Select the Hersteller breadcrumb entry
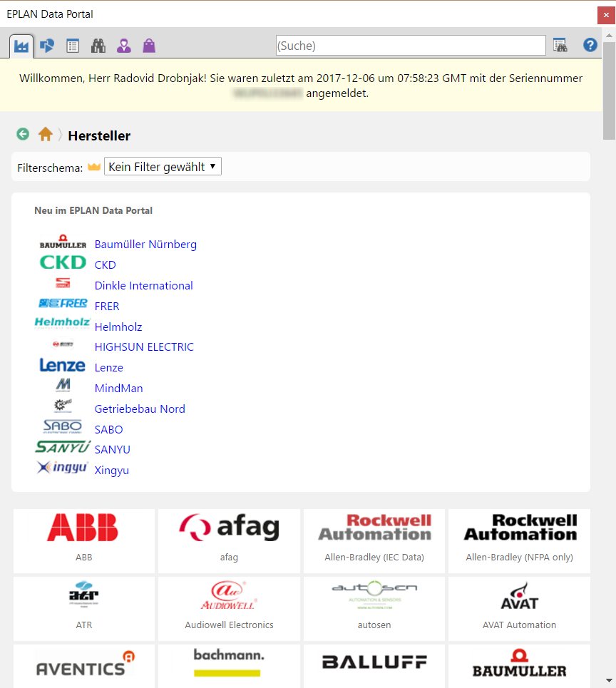Image resolution: width=616 pixels, height=688 pixels. pyautogui.click(x=98, y=135)
